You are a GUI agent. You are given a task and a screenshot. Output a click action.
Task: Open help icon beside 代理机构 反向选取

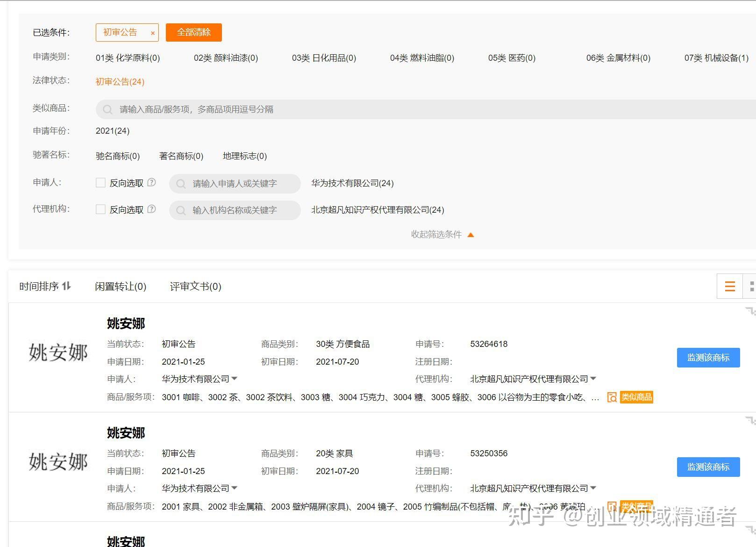pyautogui.click(x=151, y=209)
